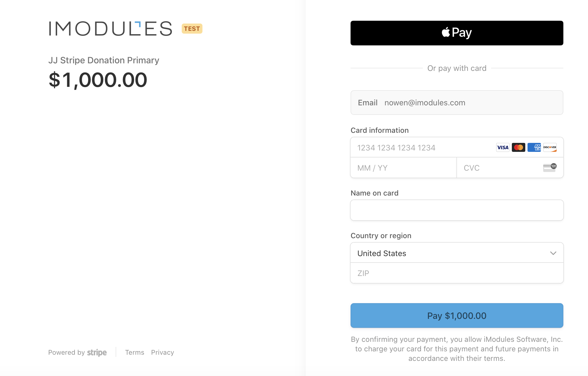Click the Name on card input field
The image size is (588, 376).
point(456,210)
